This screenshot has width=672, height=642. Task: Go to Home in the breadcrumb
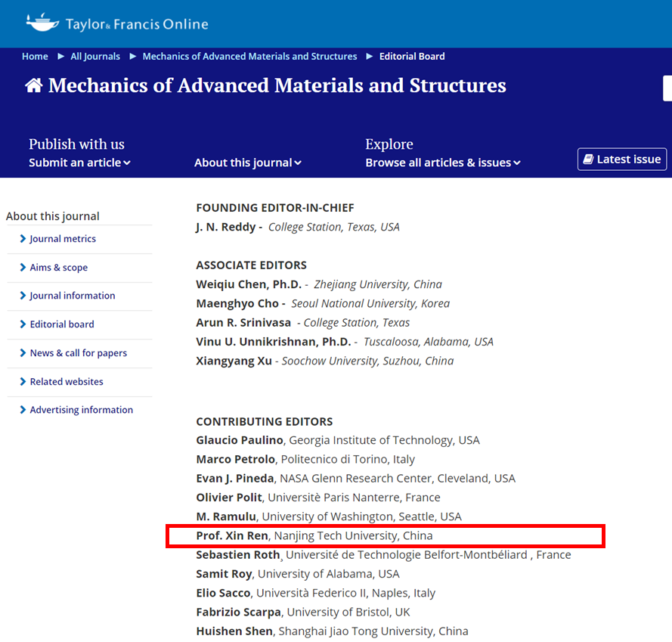pos(35,57)
